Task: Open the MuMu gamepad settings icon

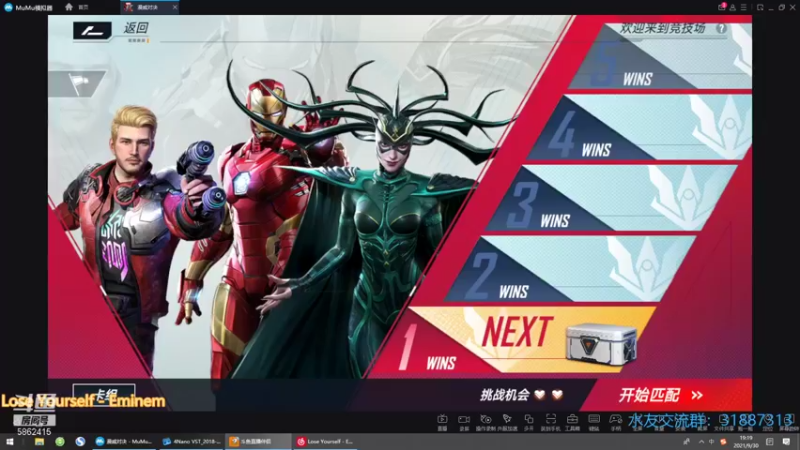Action: [x=616, y=422]
